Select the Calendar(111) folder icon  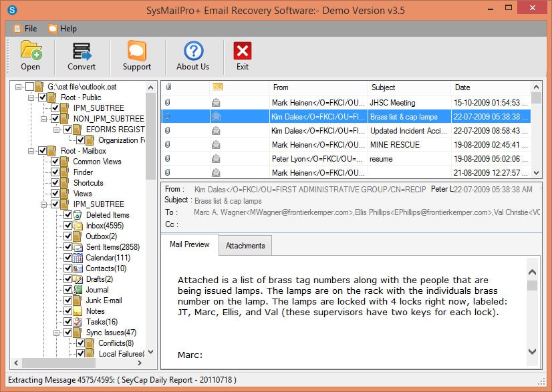pos(78,257)
